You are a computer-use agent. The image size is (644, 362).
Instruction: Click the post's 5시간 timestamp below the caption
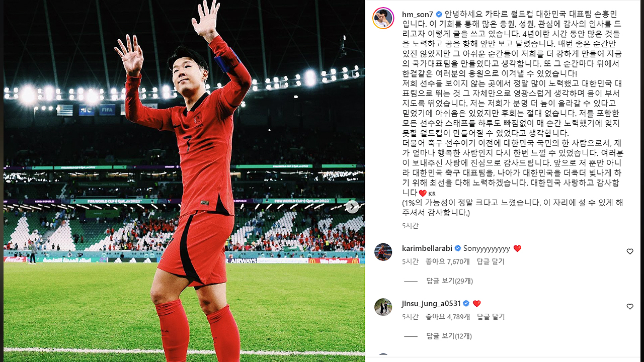pyautogui.click(x=410, y=226)
